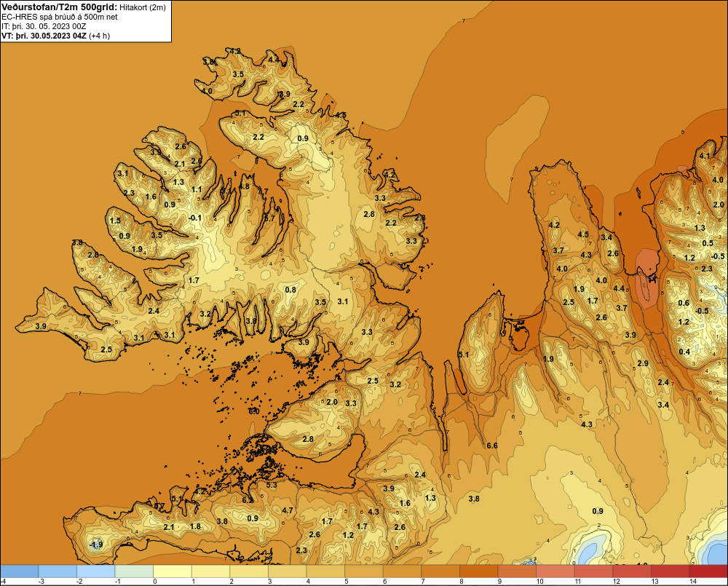Click the '5.3' temperature value

coord(271,486)
